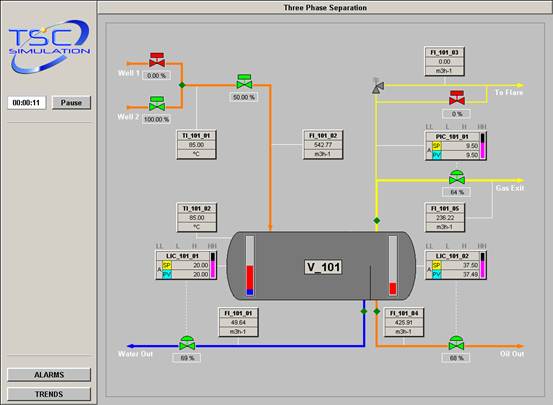
Task: Click the 49.64 water flow reading
Action: click(238, 322)
